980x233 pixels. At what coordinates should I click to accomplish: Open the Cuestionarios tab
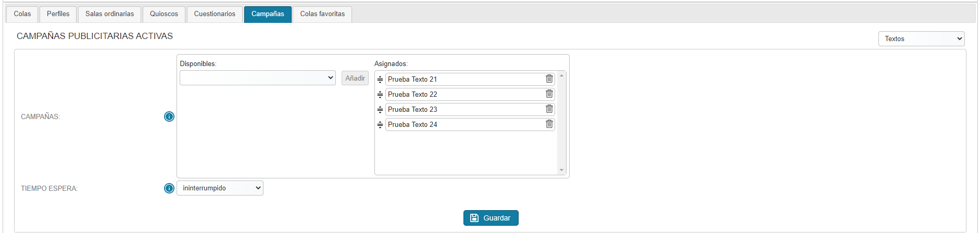[x=215, y=14]
